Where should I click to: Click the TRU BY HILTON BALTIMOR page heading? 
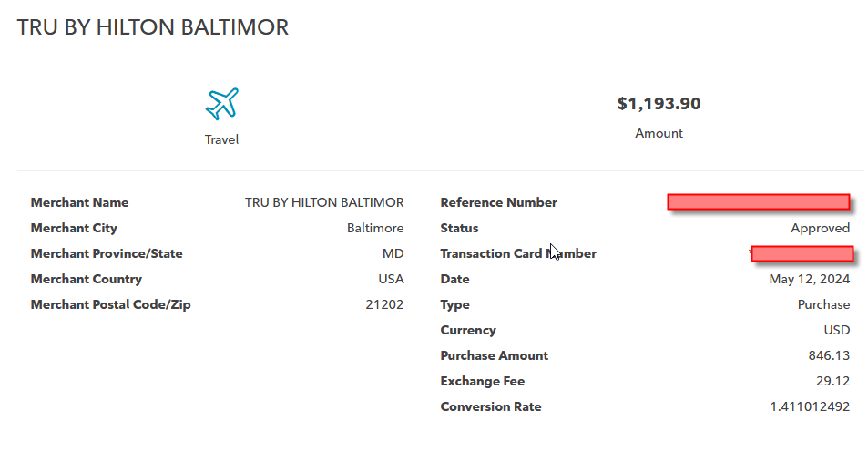(x=153, y=28)
